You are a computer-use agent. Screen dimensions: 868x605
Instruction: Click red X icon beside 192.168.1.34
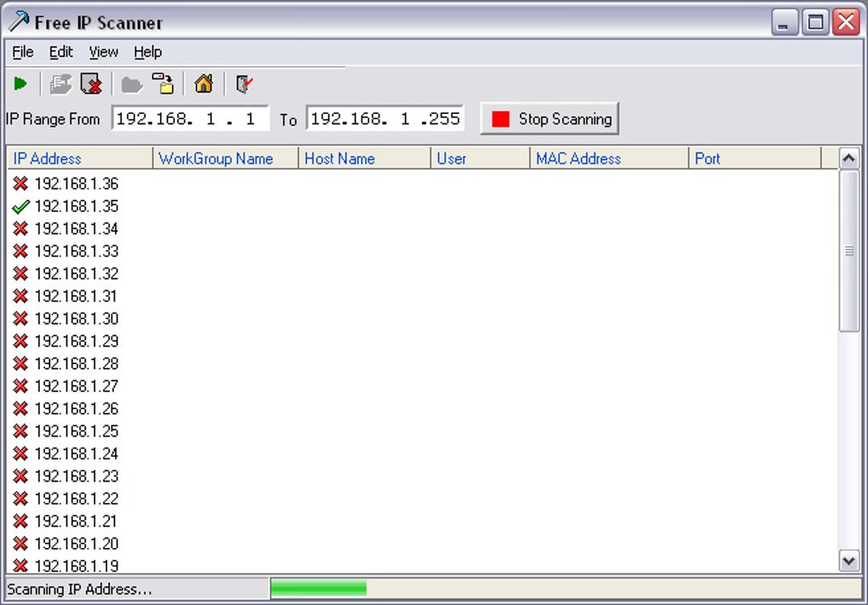pos(20,229)
